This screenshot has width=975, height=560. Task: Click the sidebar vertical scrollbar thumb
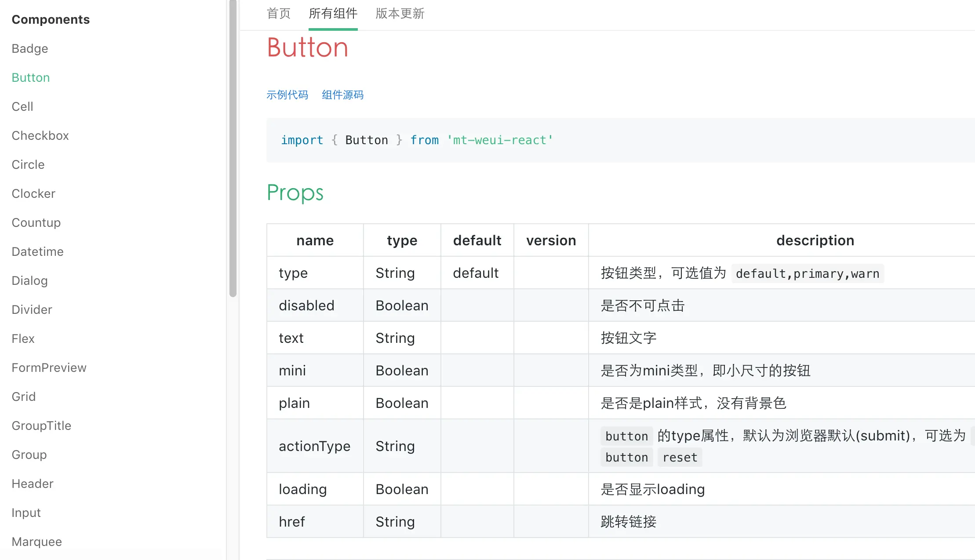[x=233, y=149]
